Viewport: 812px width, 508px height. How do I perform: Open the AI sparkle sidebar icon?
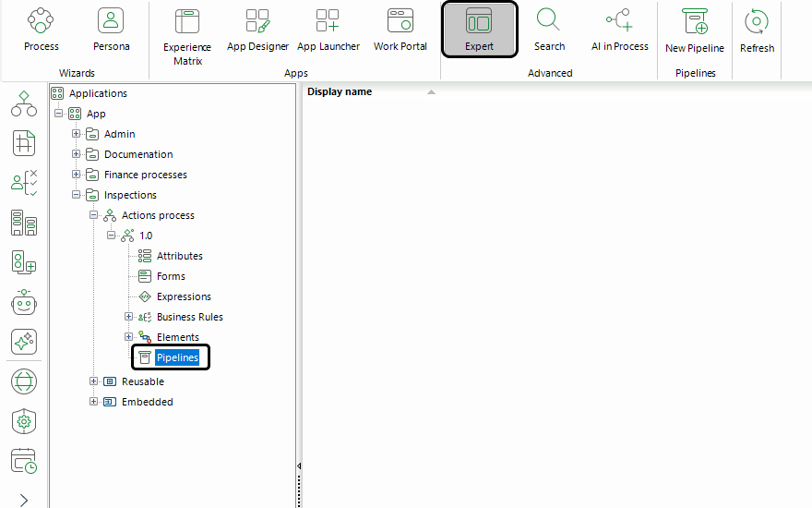tap(24, 342)
